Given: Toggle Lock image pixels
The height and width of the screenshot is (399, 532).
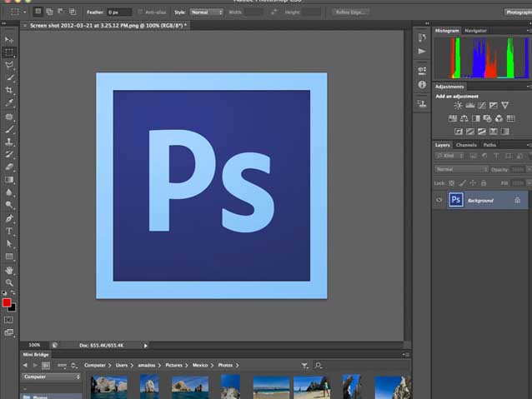Looking at the screenshot, I should tap(462, 183).
